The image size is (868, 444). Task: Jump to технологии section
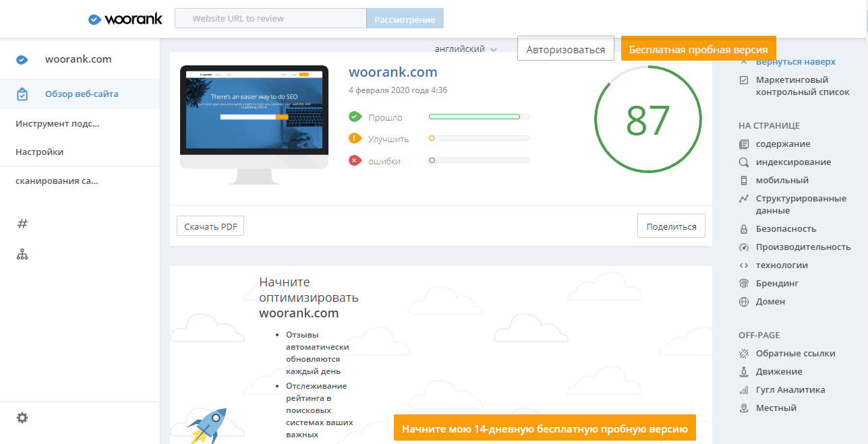782,265
